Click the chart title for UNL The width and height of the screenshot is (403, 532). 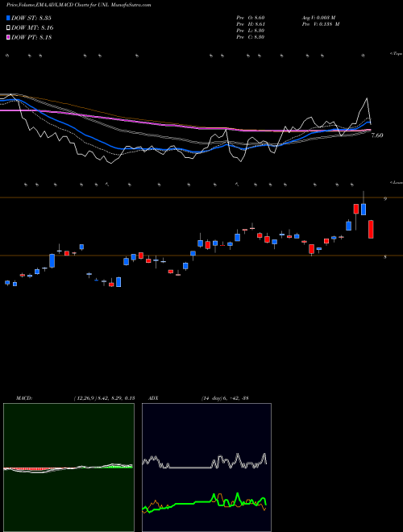pyautogui.click(x=79, y=5)
